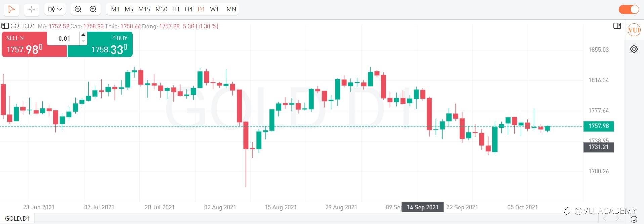The image size is (644, 224).
Task: Activate the crosshair tool
Action: pos(32,9)
